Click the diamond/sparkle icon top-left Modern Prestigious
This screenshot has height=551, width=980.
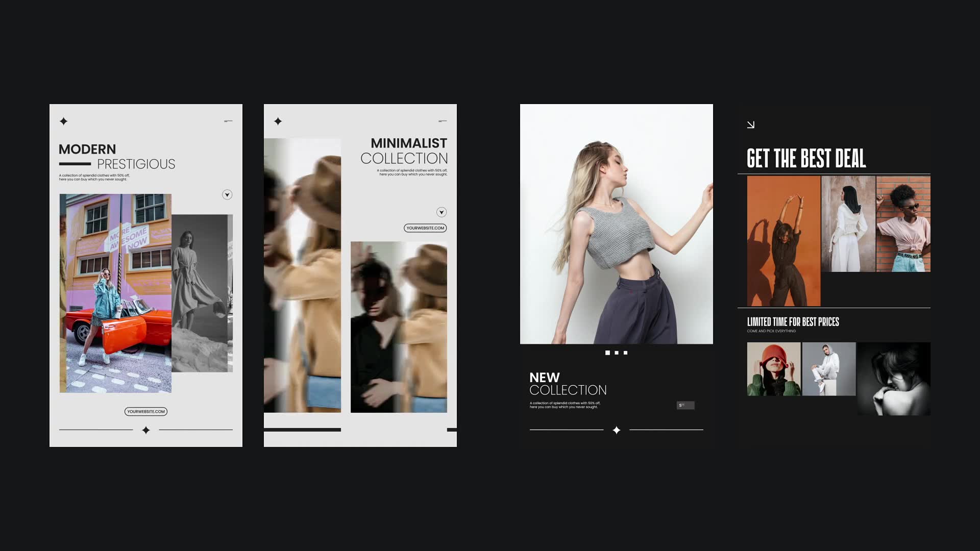pyautogui.click(x=63, y=120)
